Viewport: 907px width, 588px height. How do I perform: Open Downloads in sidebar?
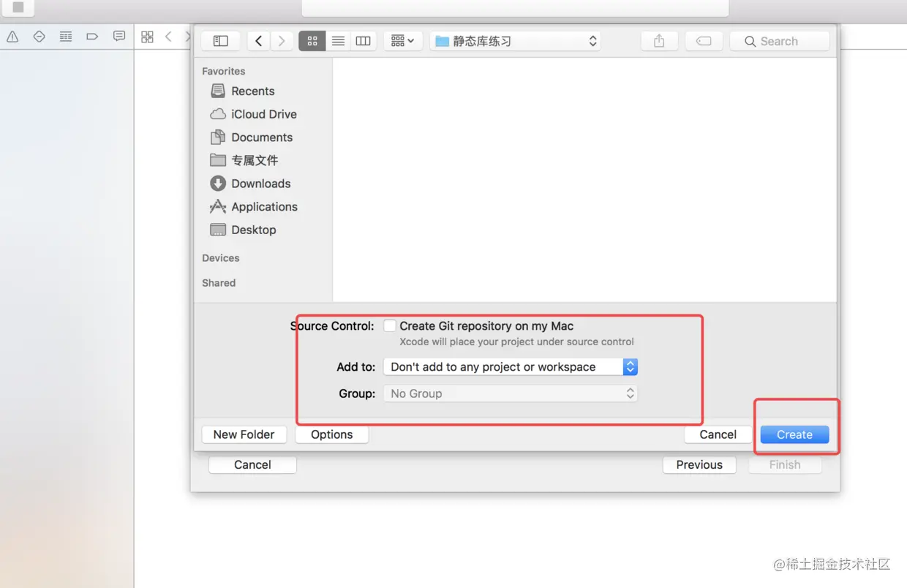coord(250,184)
